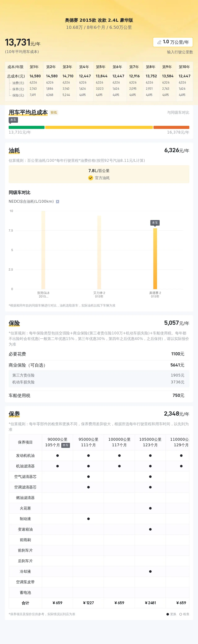The height and width of the screenshot is (644, 198).
Task: Select the 90000公里 105个月 maintenance column
Action: 57,442
